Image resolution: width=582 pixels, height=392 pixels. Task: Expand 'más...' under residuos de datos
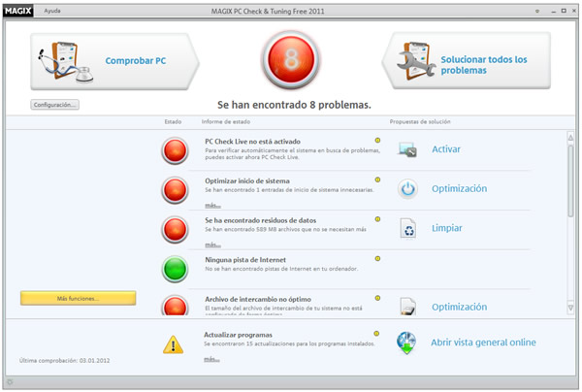(212, 245)
